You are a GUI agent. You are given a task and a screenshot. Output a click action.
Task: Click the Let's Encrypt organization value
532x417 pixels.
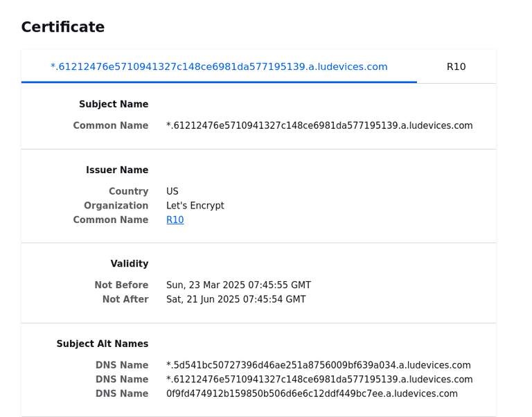pyautogui.click(x=195, y=206)
